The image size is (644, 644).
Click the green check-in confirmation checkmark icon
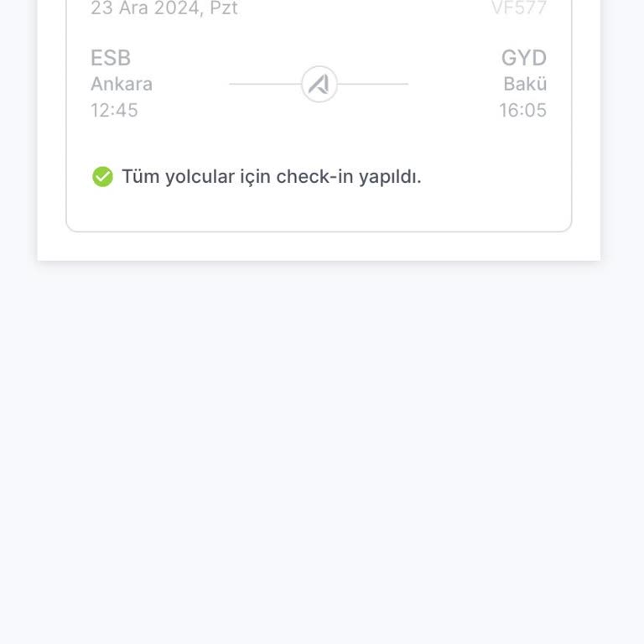click(x=102, y=177)
